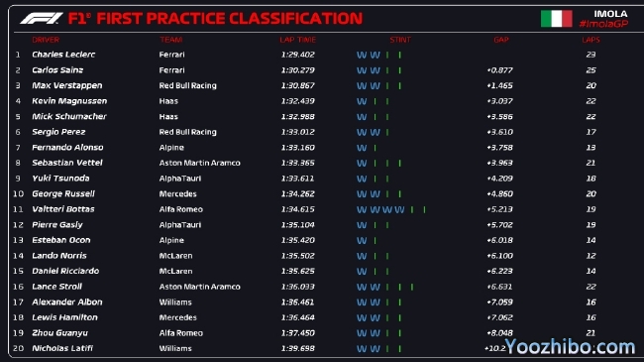Select the DRIVER column header
This screenshot has height=362, width=644.
pyautogui.click(x=46, y=40)
